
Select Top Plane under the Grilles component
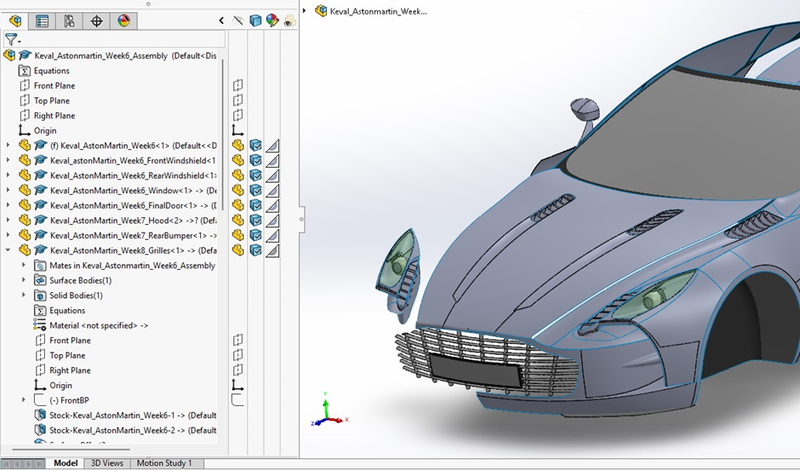click(x=67, y=355)
